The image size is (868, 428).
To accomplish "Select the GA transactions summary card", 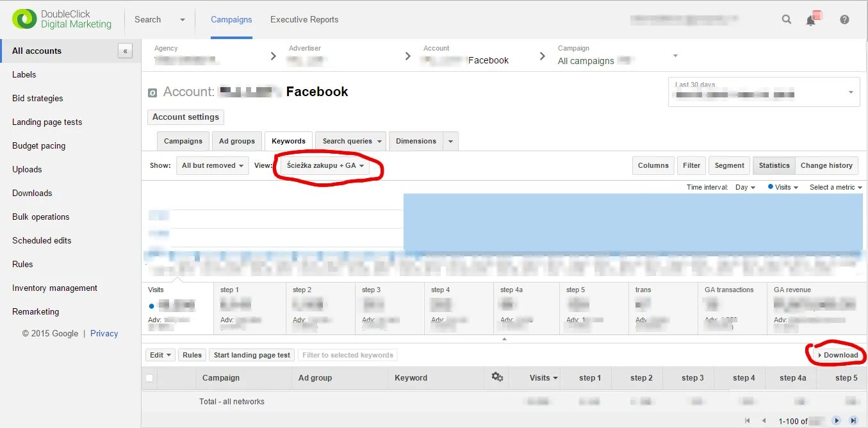I will click(x=732, y=309).
